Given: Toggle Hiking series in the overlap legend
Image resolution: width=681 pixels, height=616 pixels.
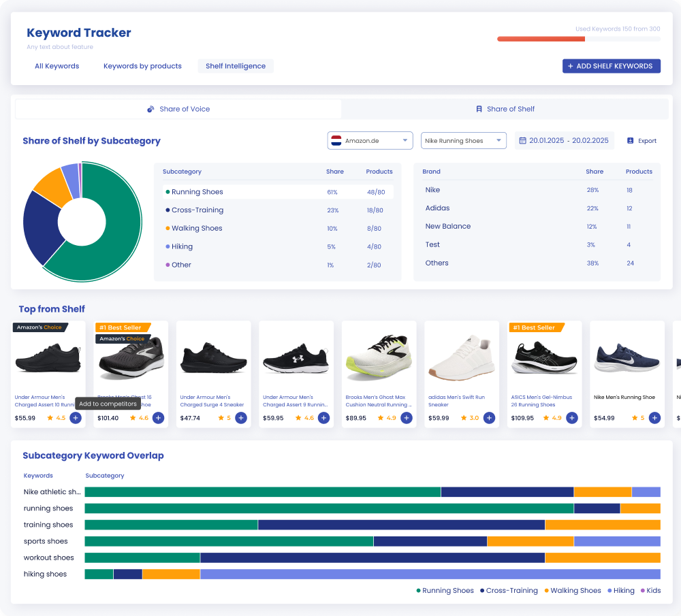Looking at the screenshot, I should coord(621,590).
